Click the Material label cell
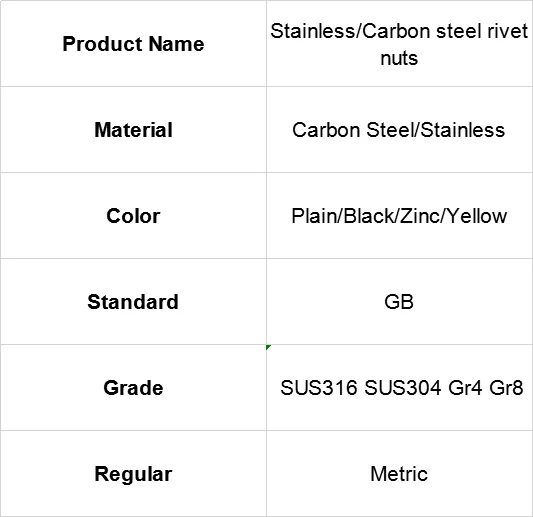Image resolution: width=533 pixels, height=517 pixels. pos(133,130)
